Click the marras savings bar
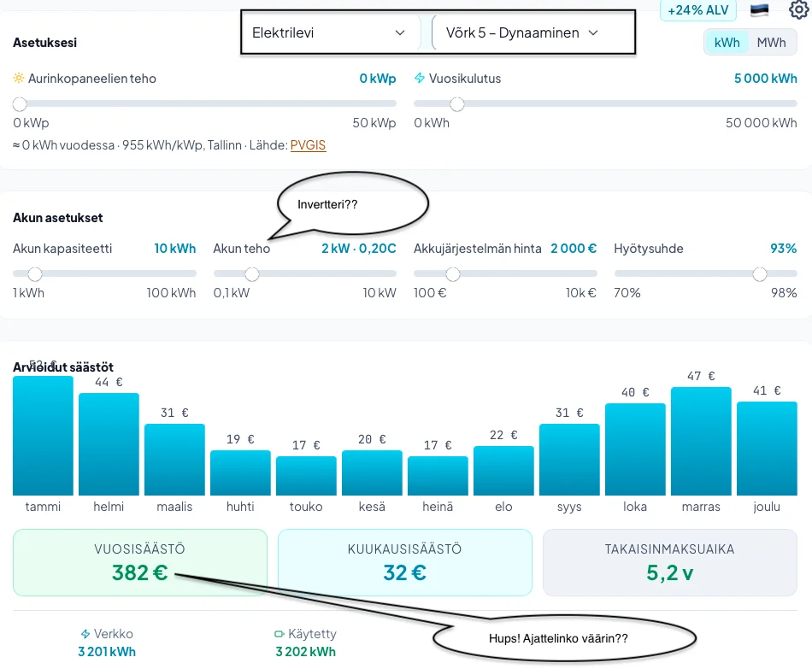This screenshot has width=812, height=669. coord(701,441)
